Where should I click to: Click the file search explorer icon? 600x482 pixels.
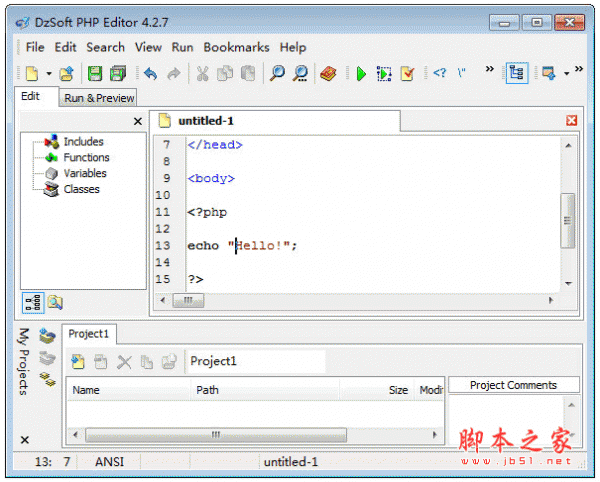click(55, 303)
